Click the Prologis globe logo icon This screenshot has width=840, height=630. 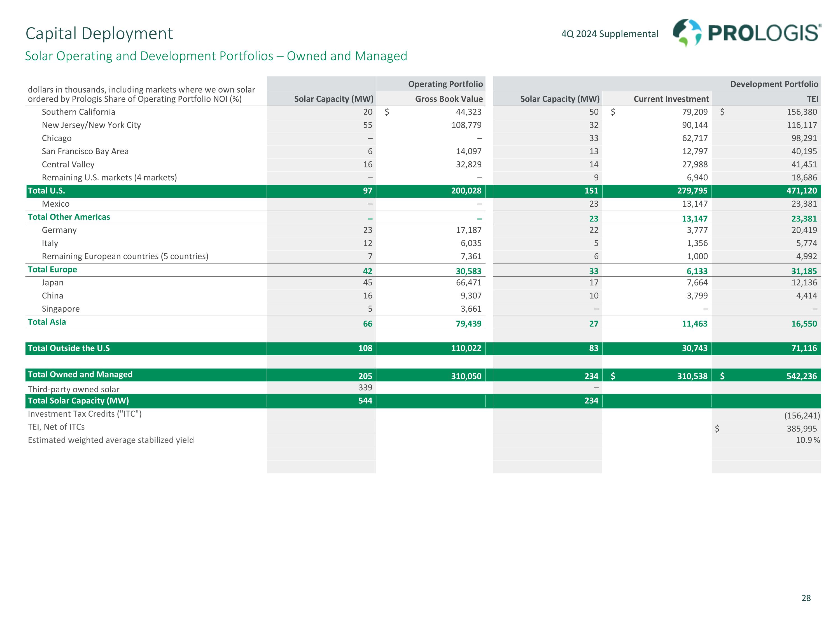point(687,33)
